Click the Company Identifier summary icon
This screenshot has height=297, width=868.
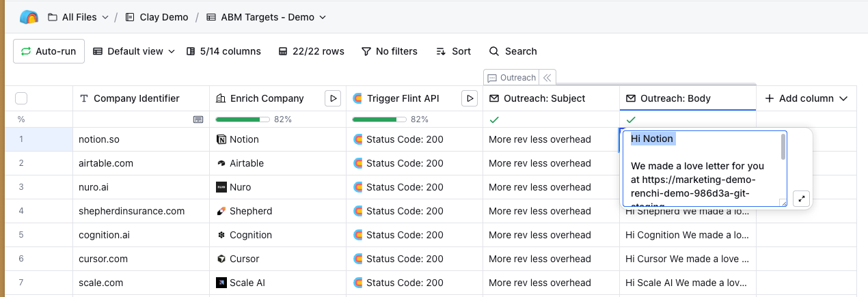click(198, 119)
